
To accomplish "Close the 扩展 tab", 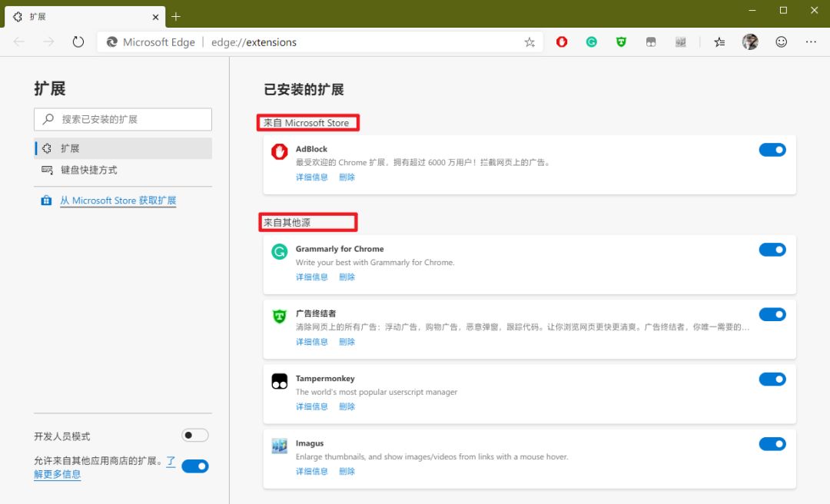I will point(155,17).
